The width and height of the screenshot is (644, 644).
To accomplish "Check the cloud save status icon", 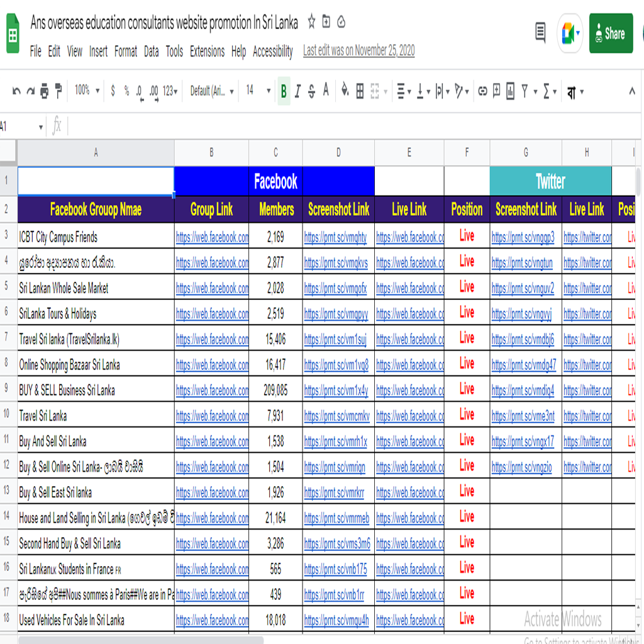I will pyautogui.click(x=341, y=22).
